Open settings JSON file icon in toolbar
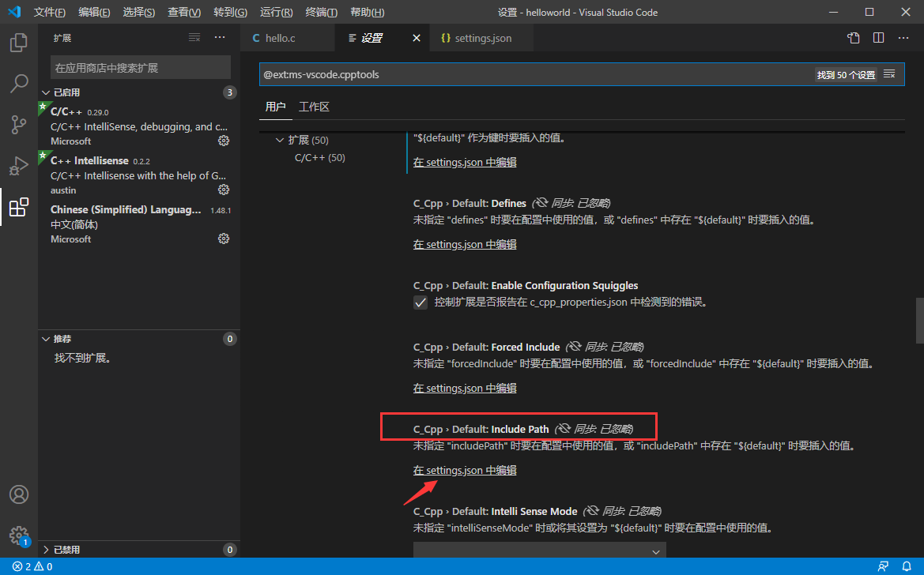Image resolution: width=924 pixels, height=575 pixels. click(x=854, y=38)
